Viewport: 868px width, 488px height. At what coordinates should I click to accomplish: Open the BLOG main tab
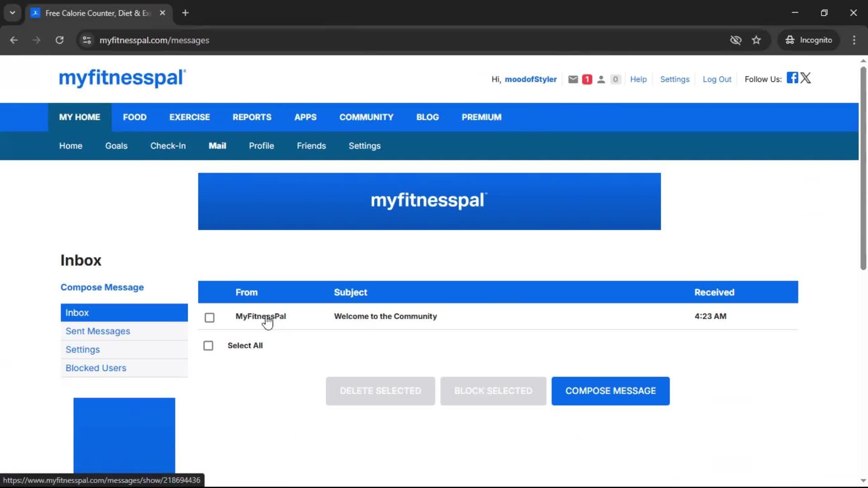point(427,117)
